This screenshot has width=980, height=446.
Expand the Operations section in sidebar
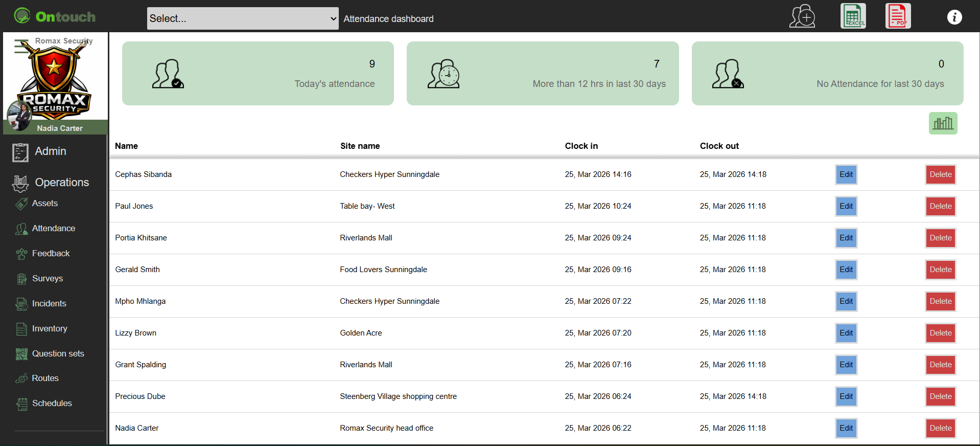pyautogui.click(x=61, y=183)
